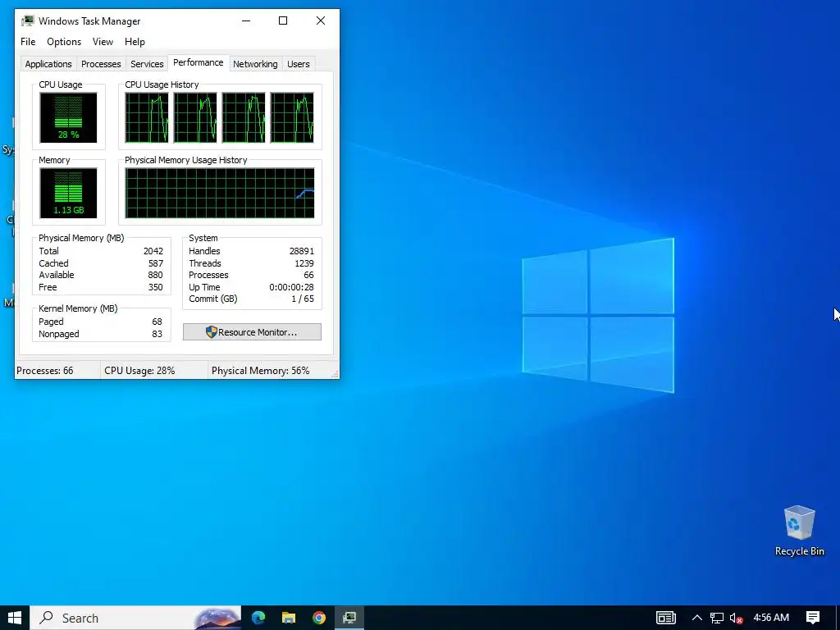Select the Task Manager taskbar icon

349,618
